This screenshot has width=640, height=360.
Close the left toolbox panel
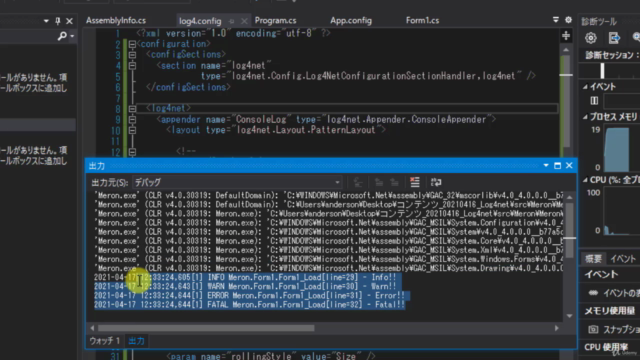click(x=69, y=21)
